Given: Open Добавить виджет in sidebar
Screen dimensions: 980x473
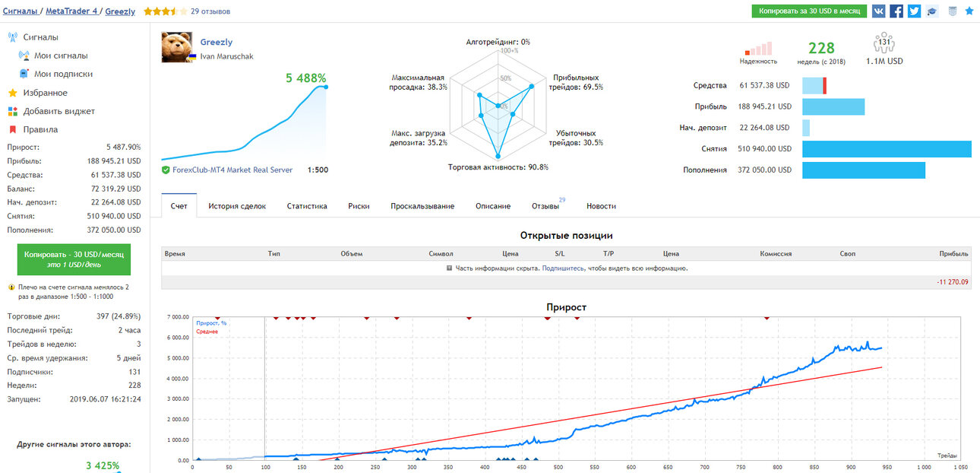Looking at the screenshot, I should pyautogui.click(x=59, y=111).
